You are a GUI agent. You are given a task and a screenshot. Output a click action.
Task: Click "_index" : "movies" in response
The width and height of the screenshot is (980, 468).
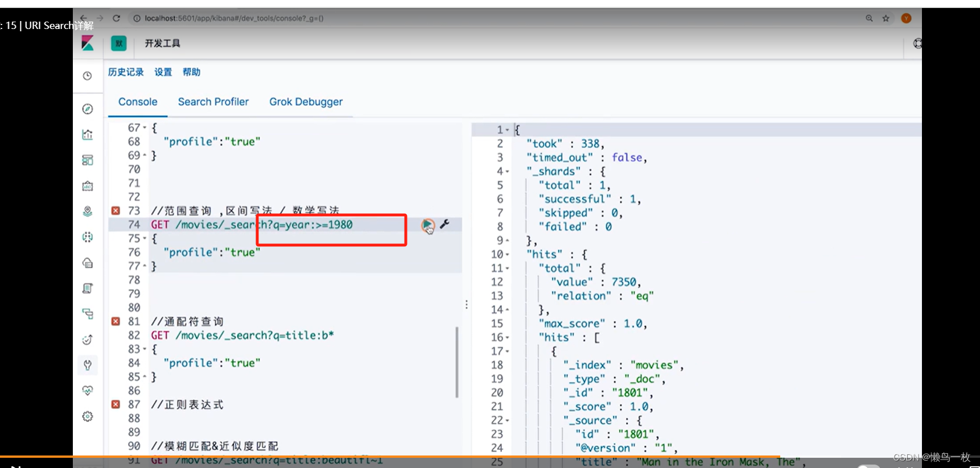pyautogui.click(x=623, y=365)
